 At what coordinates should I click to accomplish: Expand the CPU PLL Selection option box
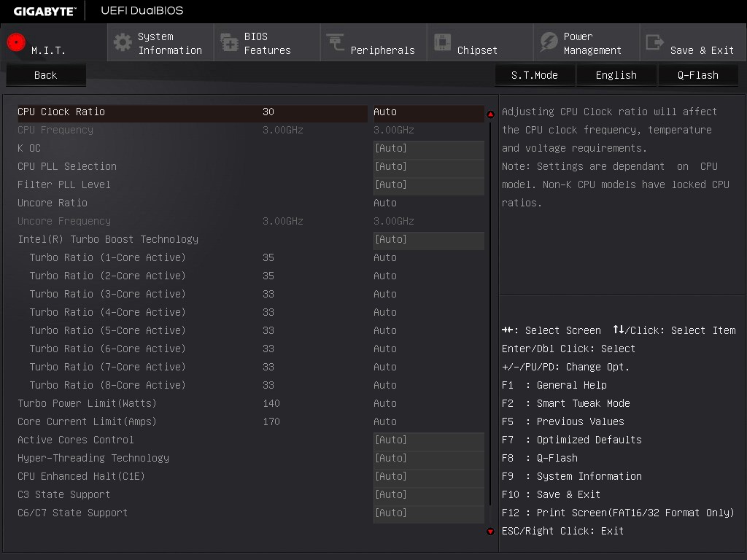tap(428, 167)
